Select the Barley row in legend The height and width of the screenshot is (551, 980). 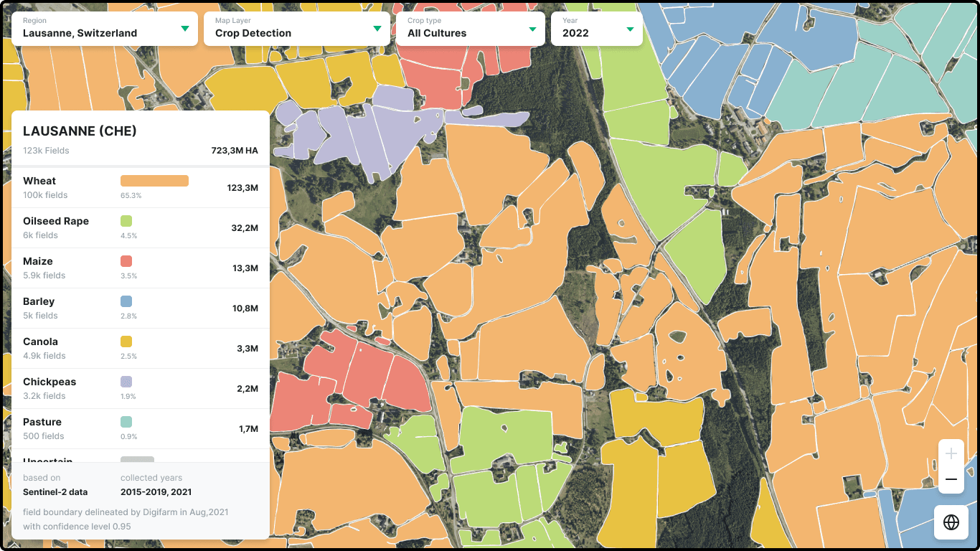tap(141, 309)
